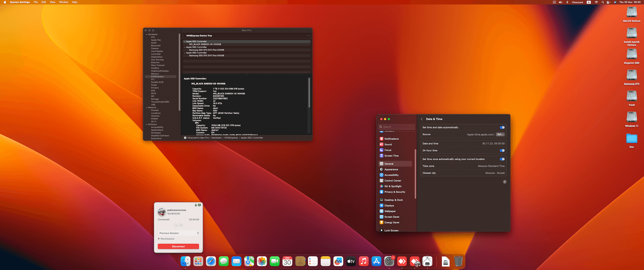Collapse the Hardware tree section
This screenshot has height=270, width=644.
click(x=147, y=35)
